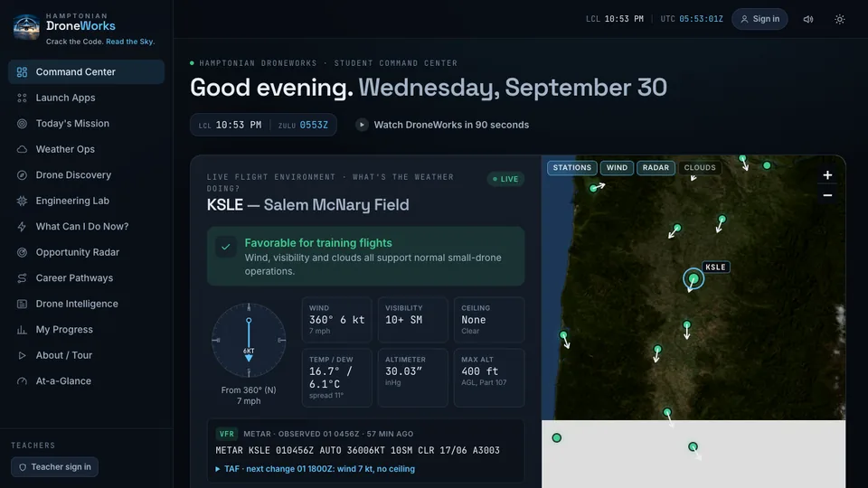This screenshot has height=488, width=868.
Task: Open the DroneWorks logo at top left
Action: [x=26, y=26]
